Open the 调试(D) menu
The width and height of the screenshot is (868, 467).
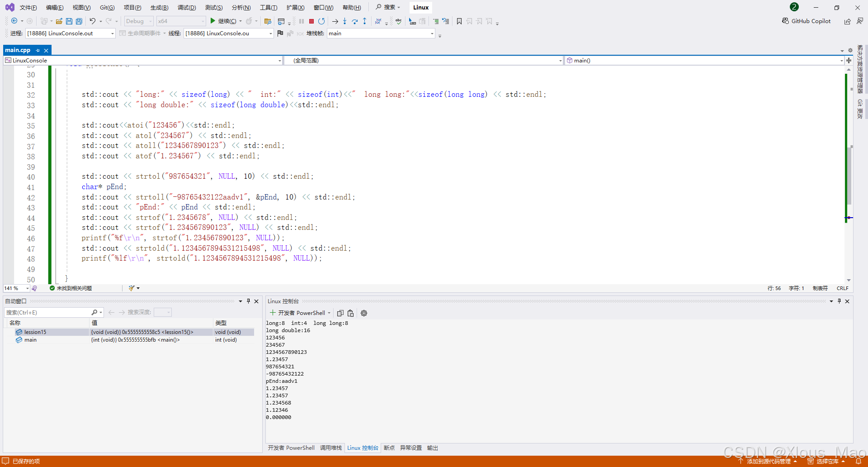point(187,7)
